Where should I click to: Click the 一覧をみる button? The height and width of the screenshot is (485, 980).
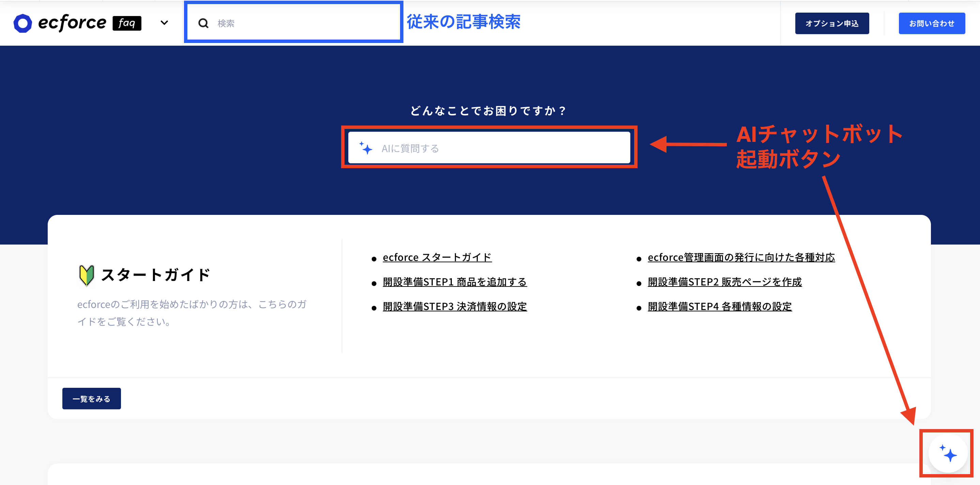(x=91, y=399)
